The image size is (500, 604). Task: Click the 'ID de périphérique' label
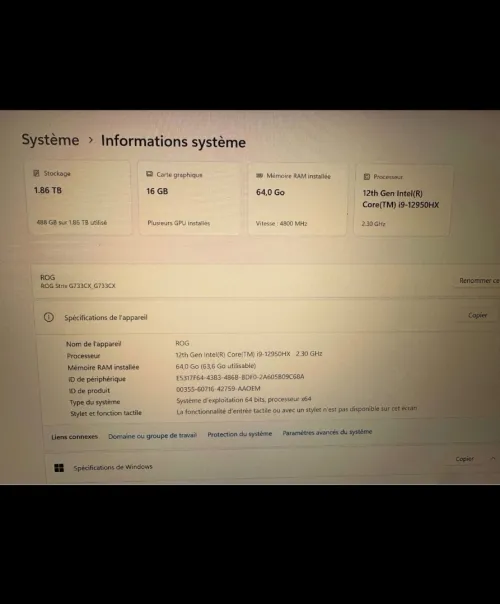tap(97, 379)
